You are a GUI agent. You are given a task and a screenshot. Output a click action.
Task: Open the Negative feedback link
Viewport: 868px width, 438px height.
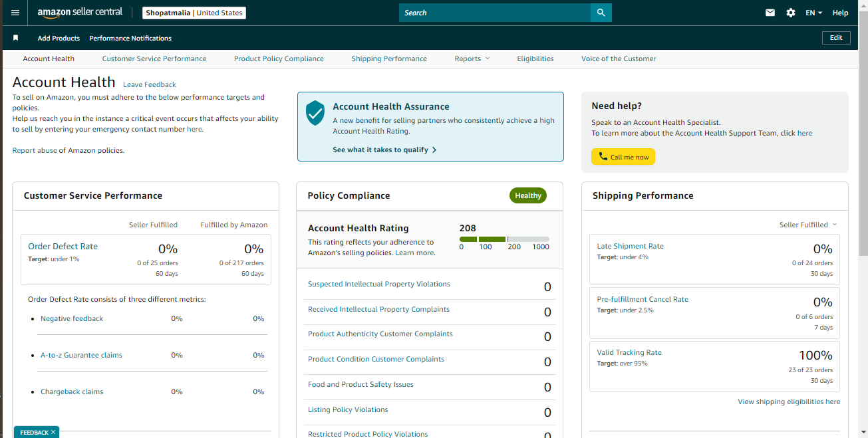pyautogui.click(x=72, y=318)
